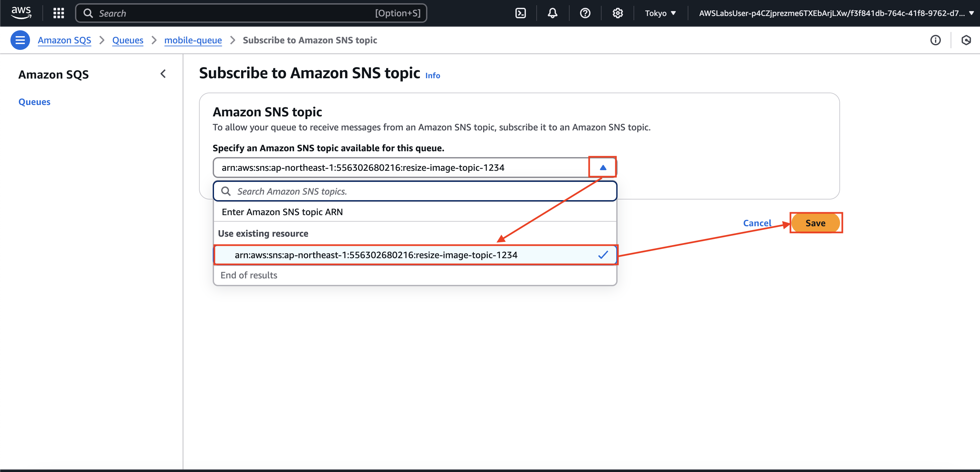The height and width of the screenshot is (472, 980).
Task: Collapse the SNS topic dropdown arrow
Action: pos(603,167)
